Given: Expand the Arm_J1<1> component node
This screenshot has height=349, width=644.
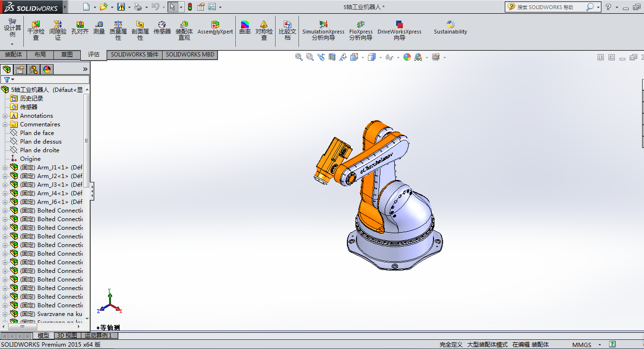Looking at the screenshot, I should coord(5,168).
